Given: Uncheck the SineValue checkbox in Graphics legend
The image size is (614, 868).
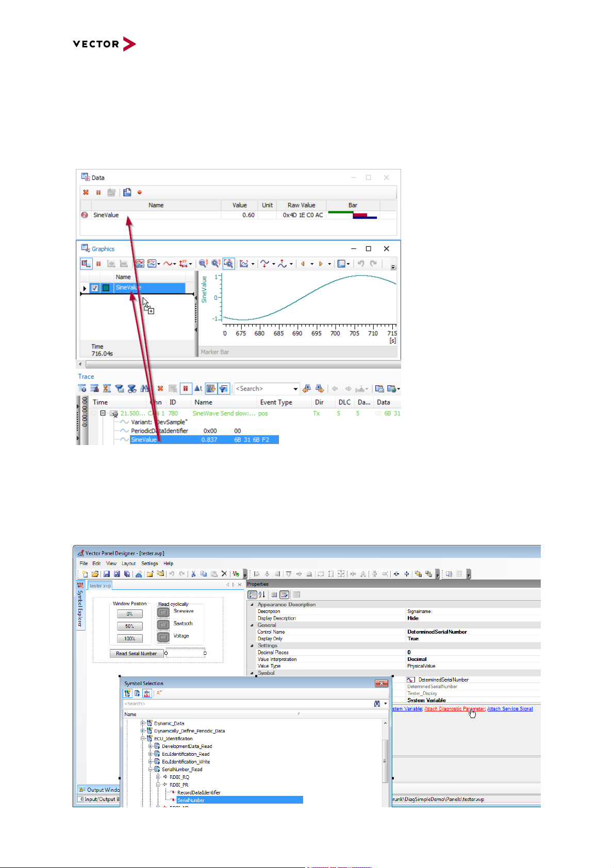Looking at the screenshot, I should point(95,288).
